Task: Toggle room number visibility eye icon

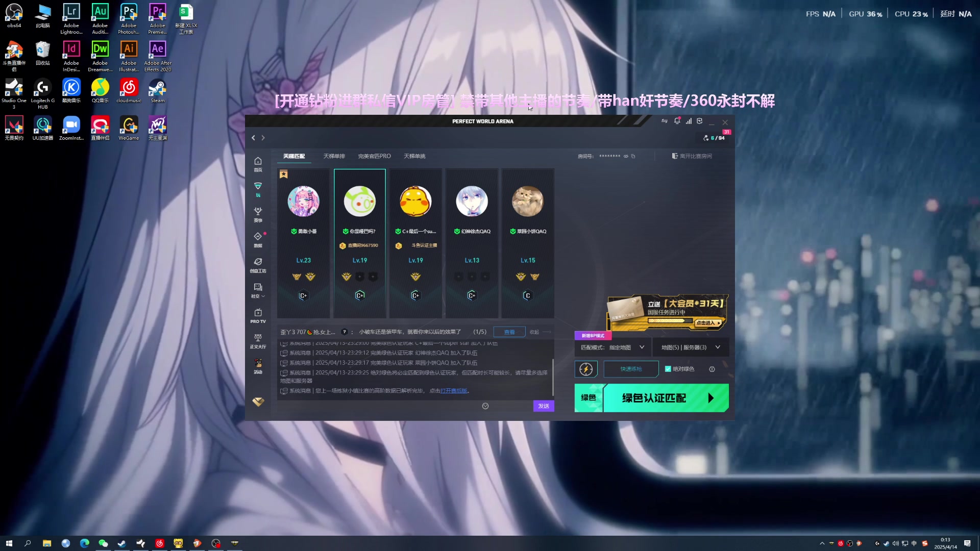Action: [x=626, y=156]
